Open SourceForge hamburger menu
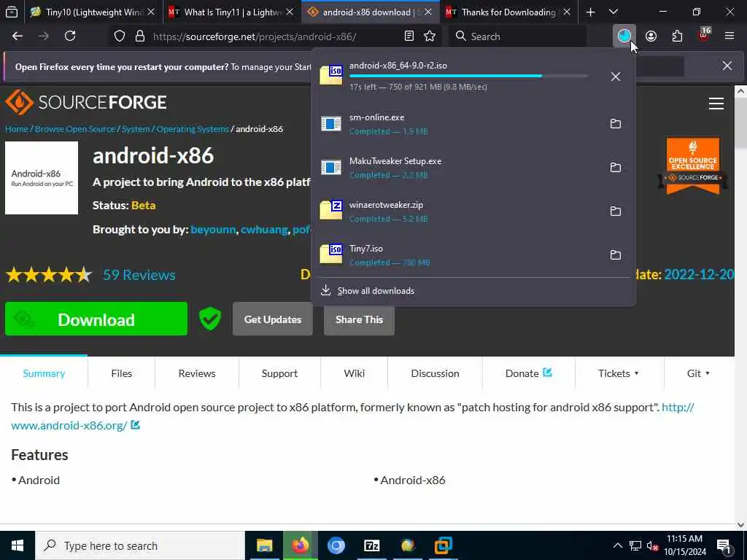Viewport: 747px width, 560px height. click(x=716, y=104)
